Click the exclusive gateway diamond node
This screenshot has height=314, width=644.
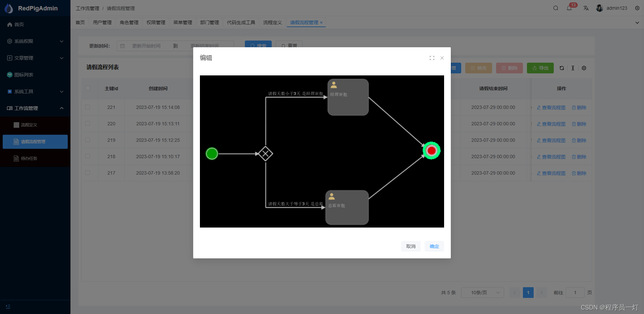point(266,154)
